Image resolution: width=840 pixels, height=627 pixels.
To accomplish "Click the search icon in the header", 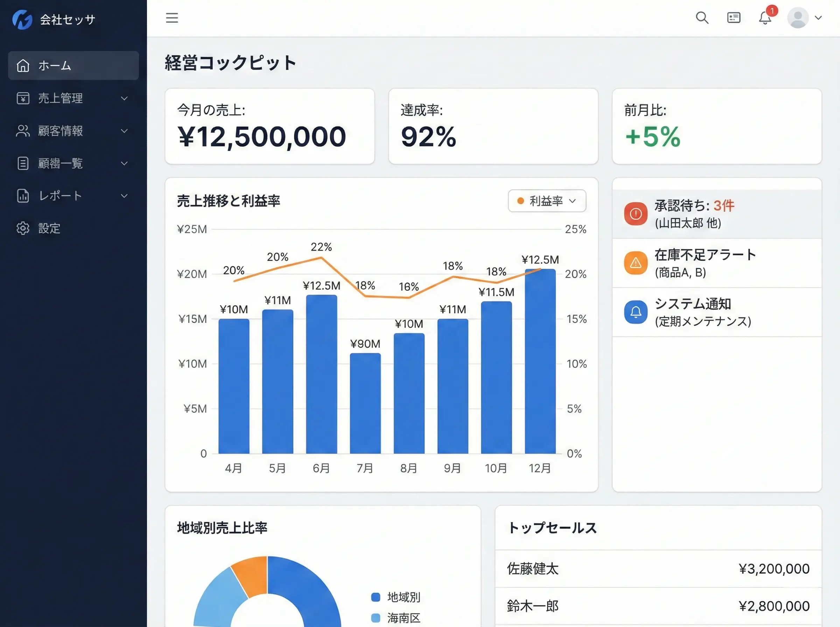I will pyautogui.click(x=702, y=18).
